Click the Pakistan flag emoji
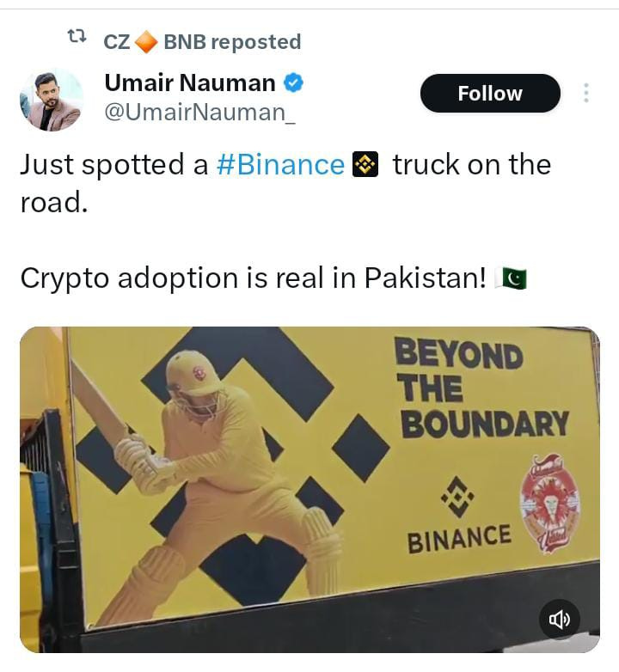The width and height of the screenshot is (619, 672). coord(511,278)
